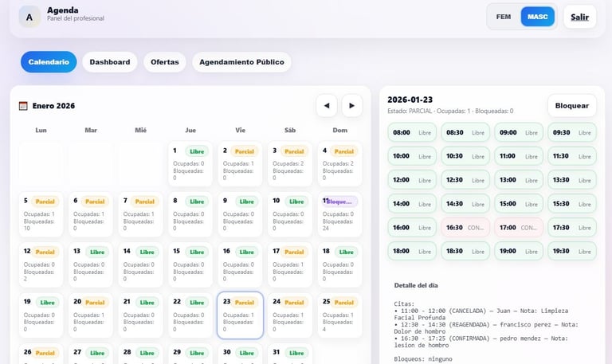Go to previous month with left arrow
The image size is (612, 364).
point(327,105)
